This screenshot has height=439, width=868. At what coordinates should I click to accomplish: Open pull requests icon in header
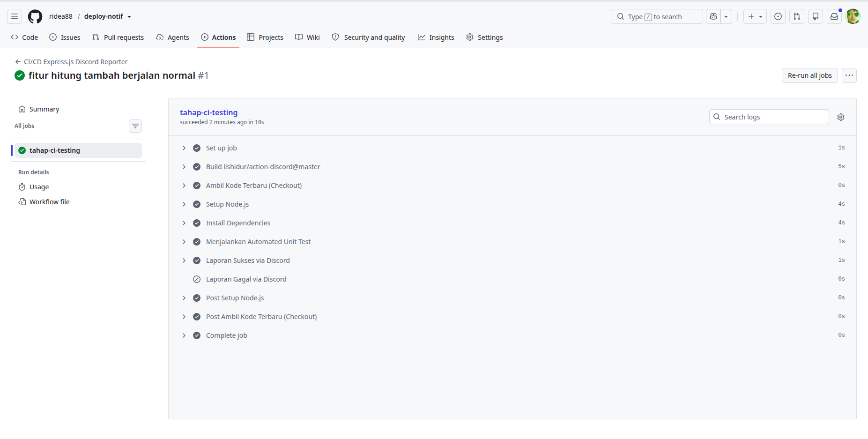797,16
